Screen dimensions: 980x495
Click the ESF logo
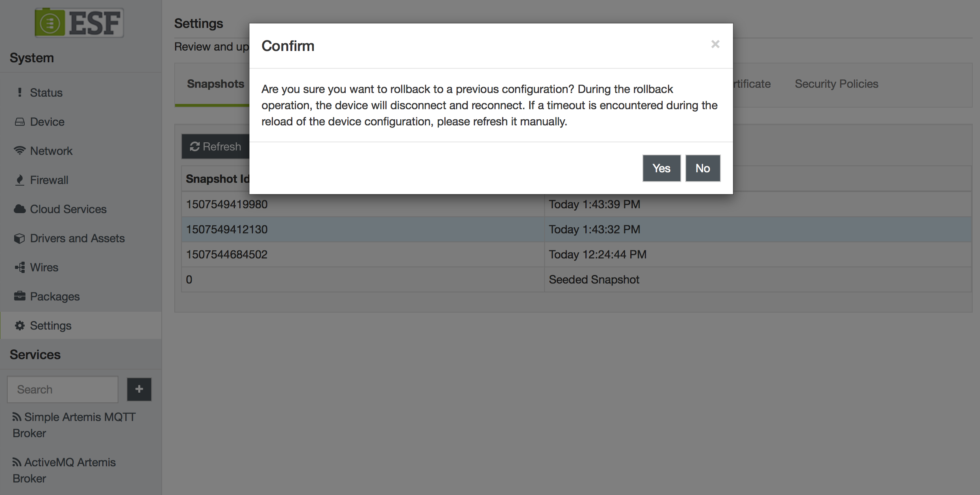tap(79, 23)
